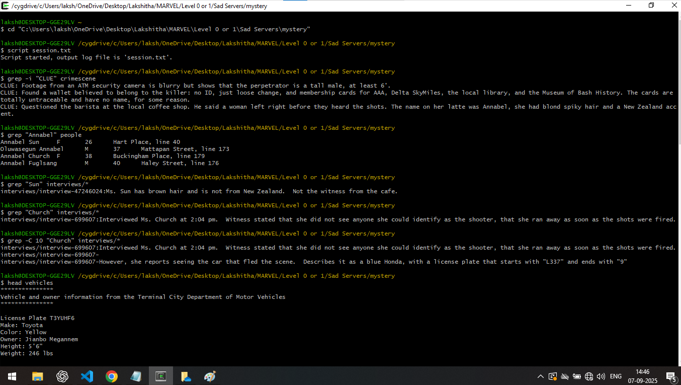This screenshot has width=681, height=385.
Task: Open the Windows Start menu
Action: (12, 376)
